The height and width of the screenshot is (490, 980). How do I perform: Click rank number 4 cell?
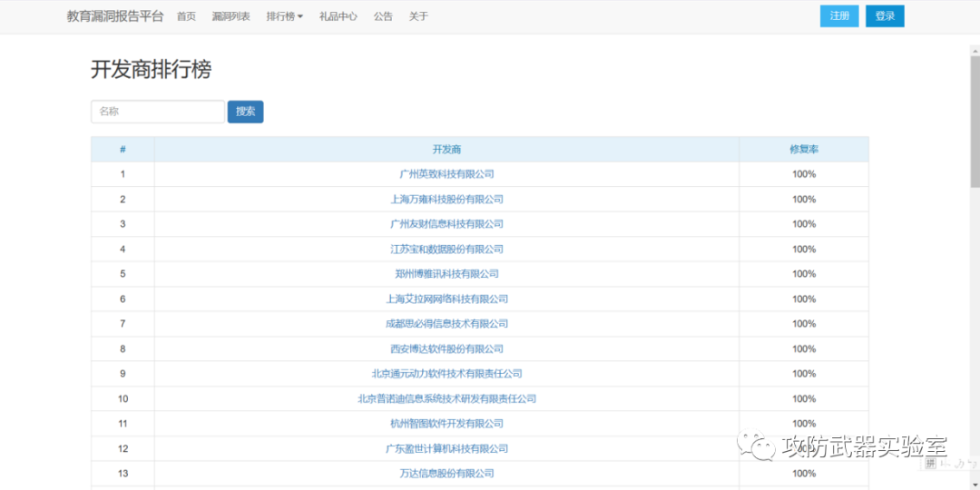tap(122, 249)
